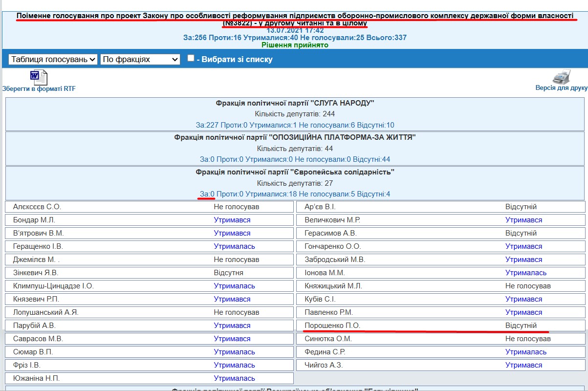The width and height of the screenshot is (588, 391).
Task: Select deputy name 'Княжицький М.Л.'
Action: (333, 286)
